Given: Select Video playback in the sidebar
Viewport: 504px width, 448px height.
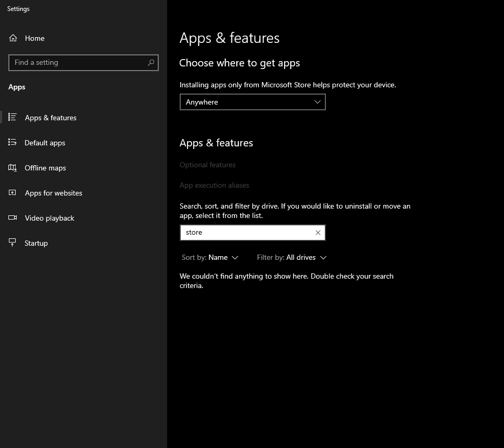Looking at the screenshot, I should pyautogui.click(x=49, y=218).
